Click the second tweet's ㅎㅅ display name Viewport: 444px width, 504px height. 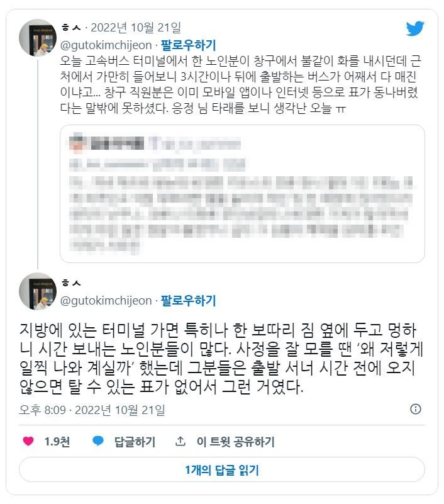point(66,284)
